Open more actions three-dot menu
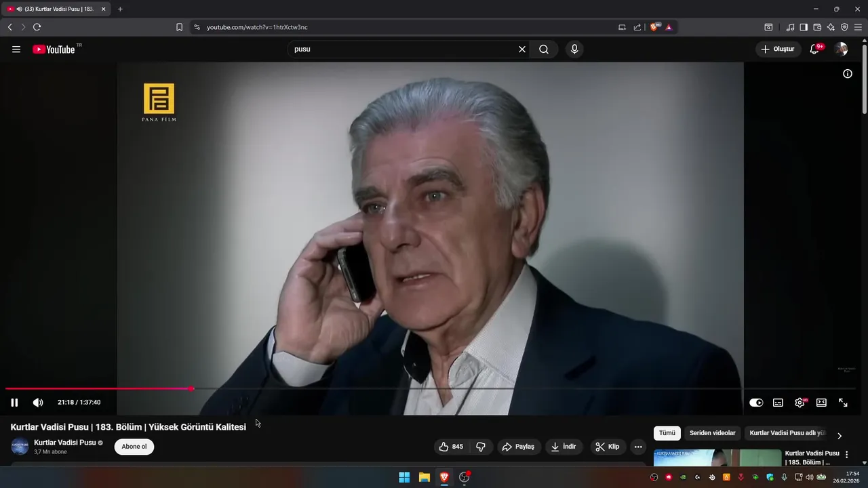The image size is (868, 488). tap(638, 447)
